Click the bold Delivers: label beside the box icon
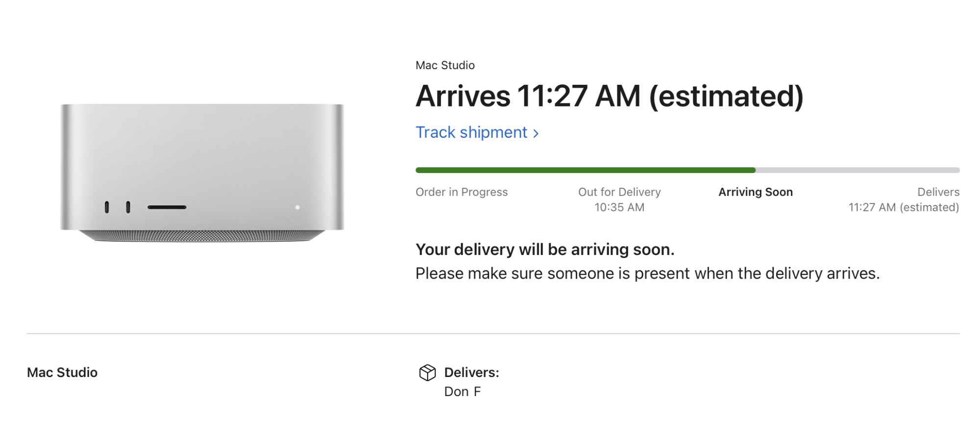This screenshot has height=428, width=980. point(471,373)
